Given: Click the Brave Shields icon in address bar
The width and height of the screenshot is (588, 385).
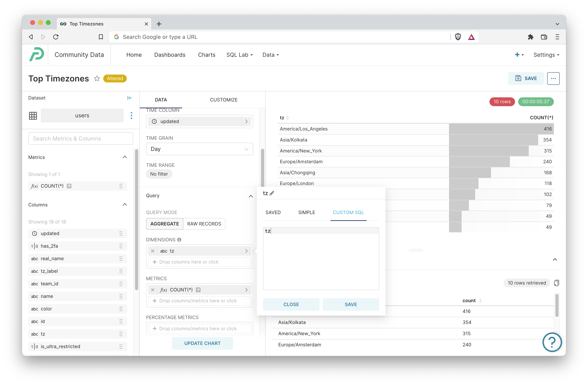Looking at the screenshot, I should tap(458, 37).
